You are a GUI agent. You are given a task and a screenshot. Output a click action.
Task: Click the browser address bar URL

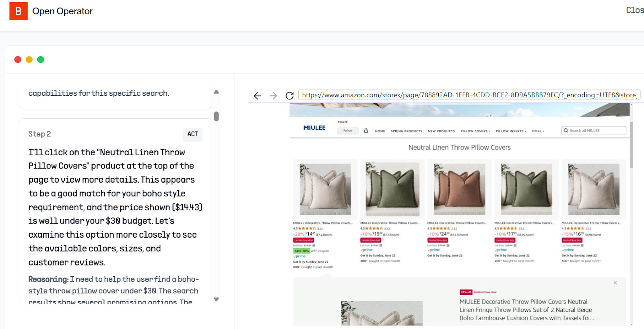click(469, 95)
